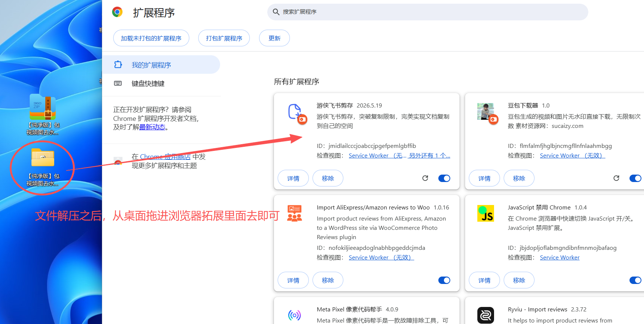The image size is (644, 324).
Task: Click the search magnifier icon
Action: click(x=276, y=12)
